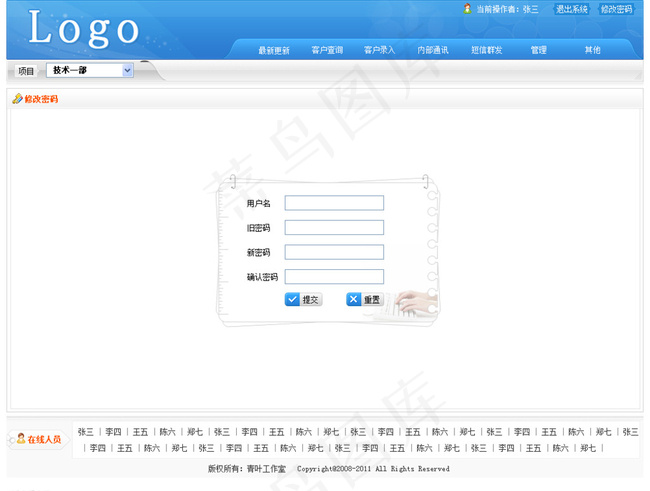Click the 在线人员 person icon

20,438
